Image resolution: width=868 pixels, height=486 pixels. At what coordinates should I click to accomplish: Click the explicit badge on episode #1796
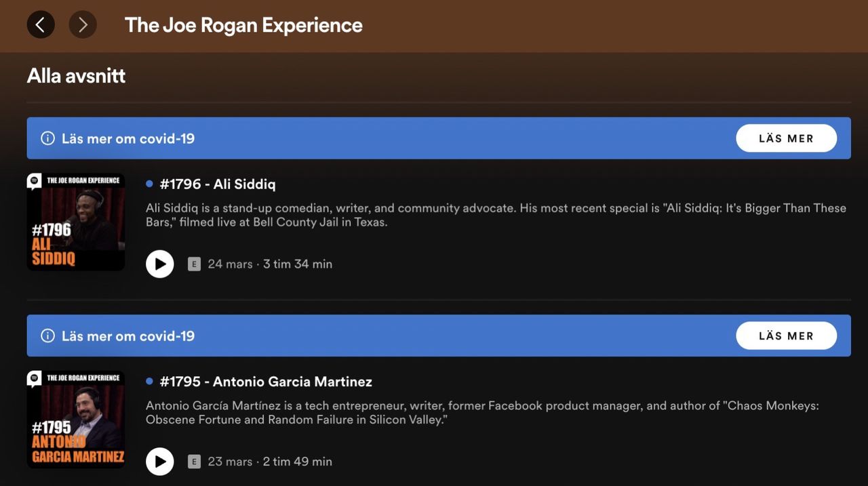click(x=195, y=264)
